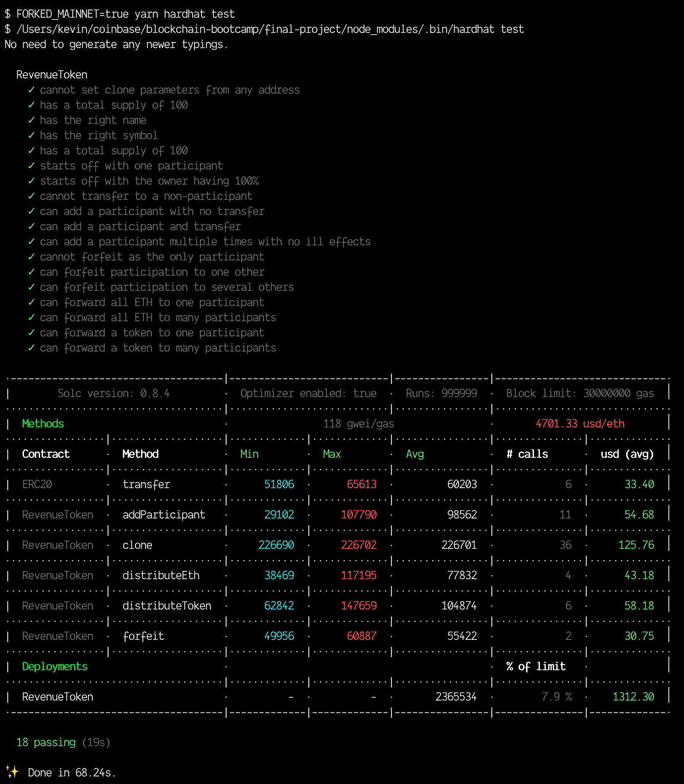Click the green 'Deployments' heading
The image size is (684, 784).
[55, 666]
